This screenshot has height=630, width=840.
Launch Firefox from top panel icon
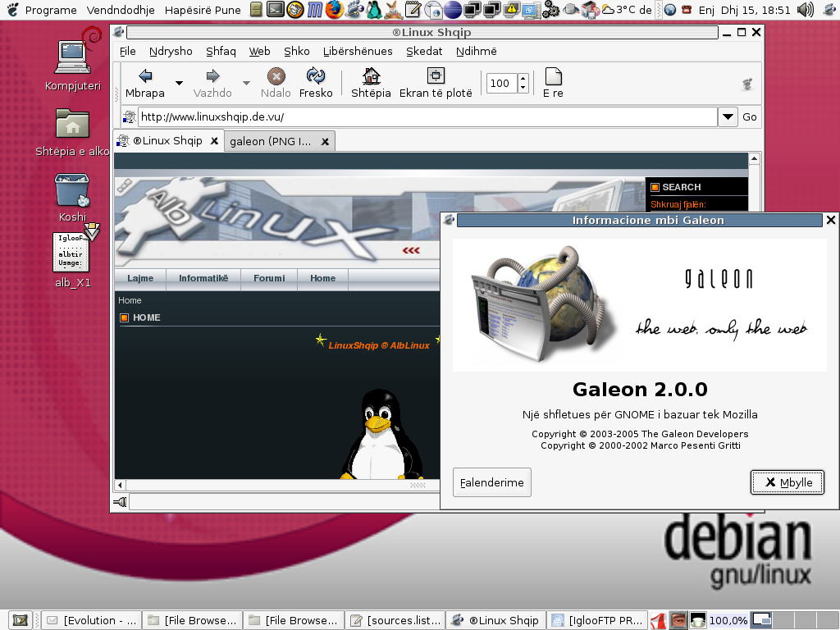(x=335, y=9)
